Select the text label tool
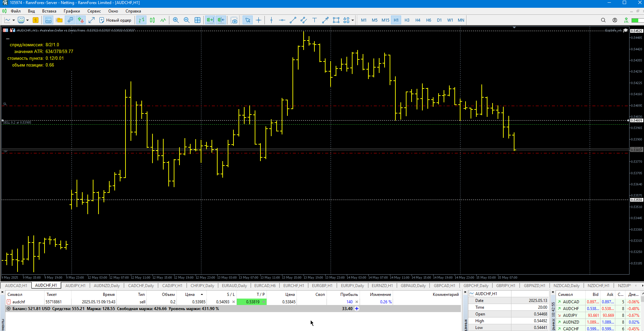This screenshot has width=644, height=331. tap(314, 20)
